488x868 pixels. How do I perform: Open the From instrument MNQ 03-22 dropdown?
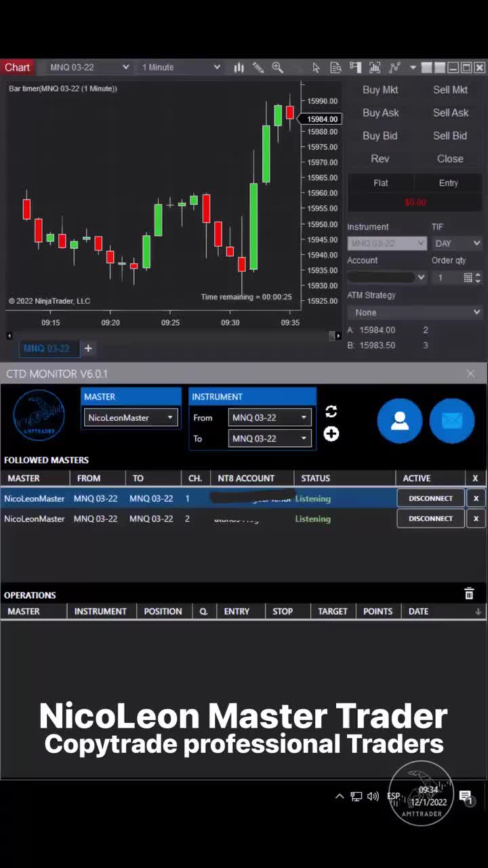point(270,418)
